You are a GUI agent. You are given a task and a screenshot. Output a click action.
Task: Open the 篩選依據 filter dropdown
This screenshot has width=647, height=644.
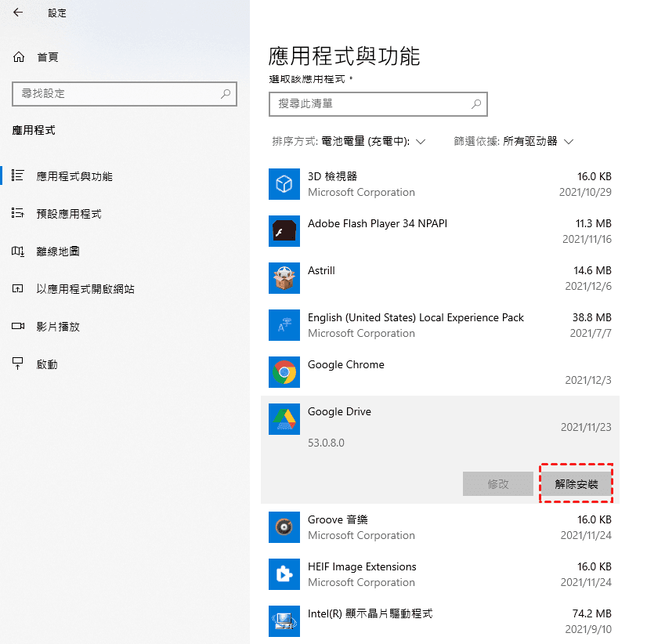point(514,142)
